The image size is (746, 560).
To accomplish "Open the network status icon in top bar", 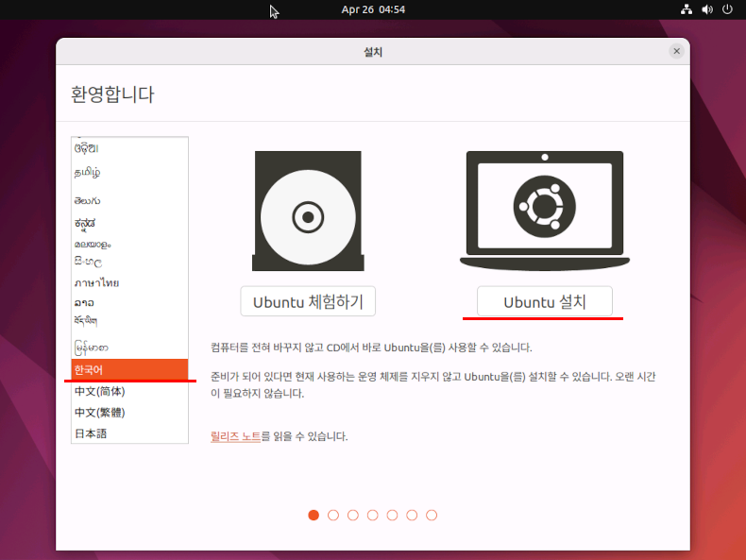I will click(687, 9).
